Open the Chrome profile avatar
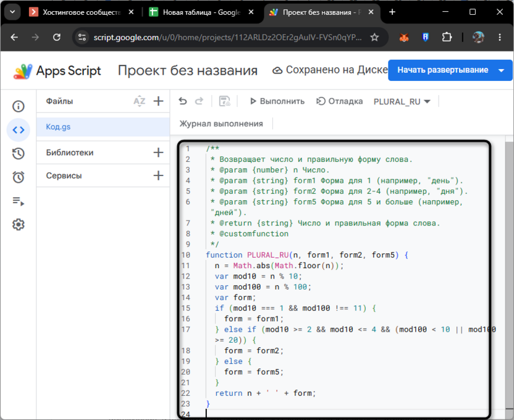This screenshot has height=420, width=514. 478,37
